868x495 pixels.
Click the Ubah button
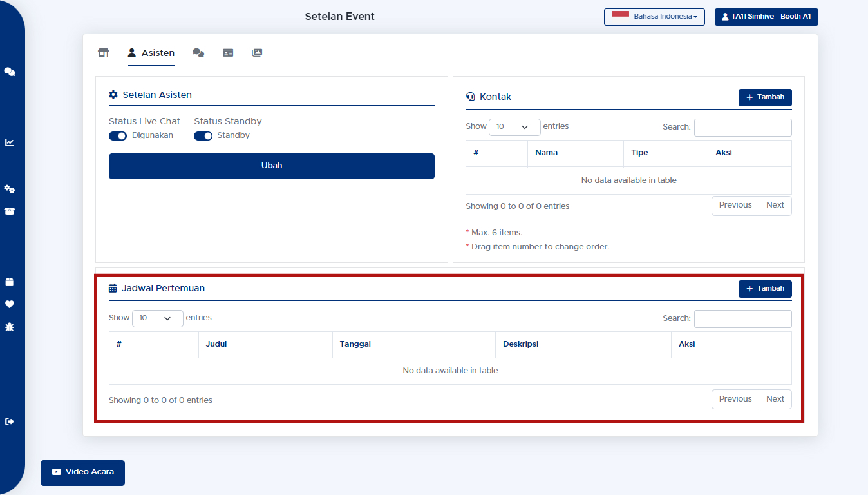[x=272, y=166]
